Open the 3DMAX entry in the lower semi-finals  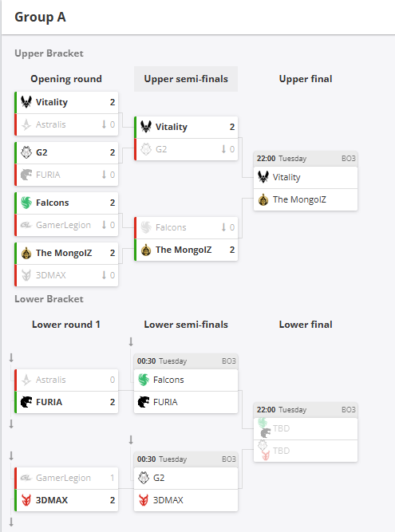click(x=186, y=500)
